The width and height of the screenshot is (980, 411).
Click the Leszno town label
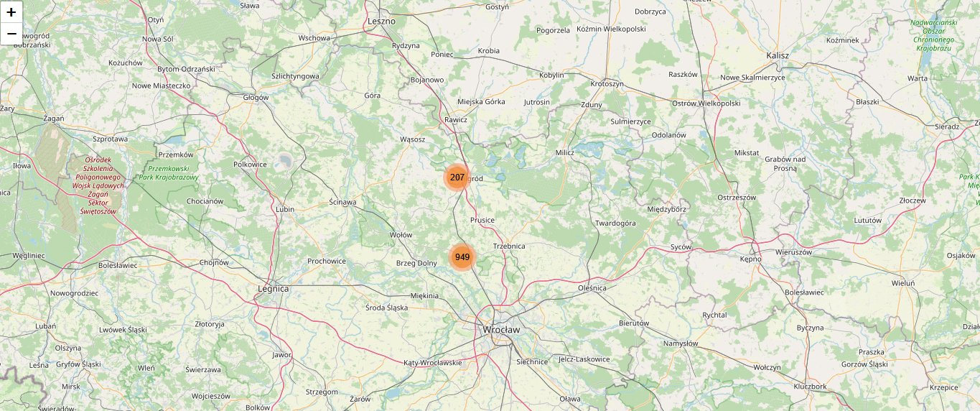point(381,21)
